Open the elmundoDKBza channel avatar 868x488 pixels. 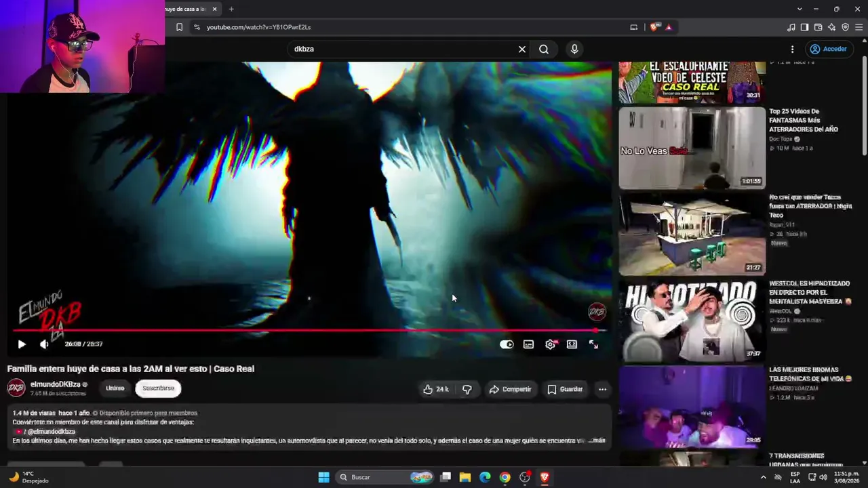(x=16, y=388)
